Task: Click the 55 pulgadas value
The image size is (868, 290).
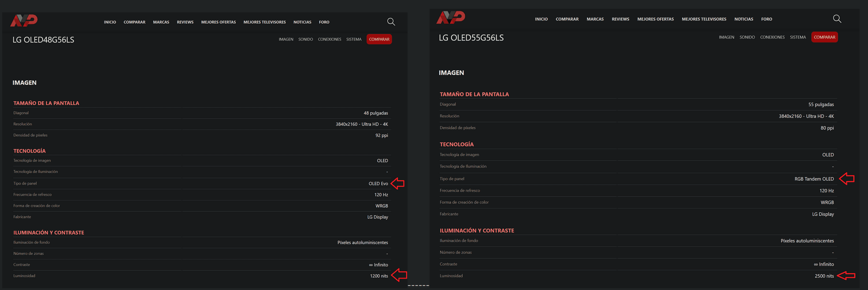Action: click(821, 104)
